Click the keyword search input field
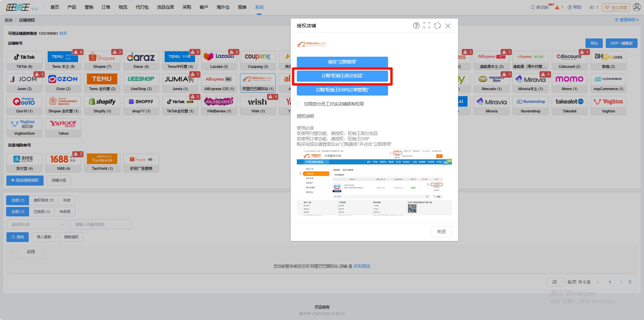 [100, 224]
